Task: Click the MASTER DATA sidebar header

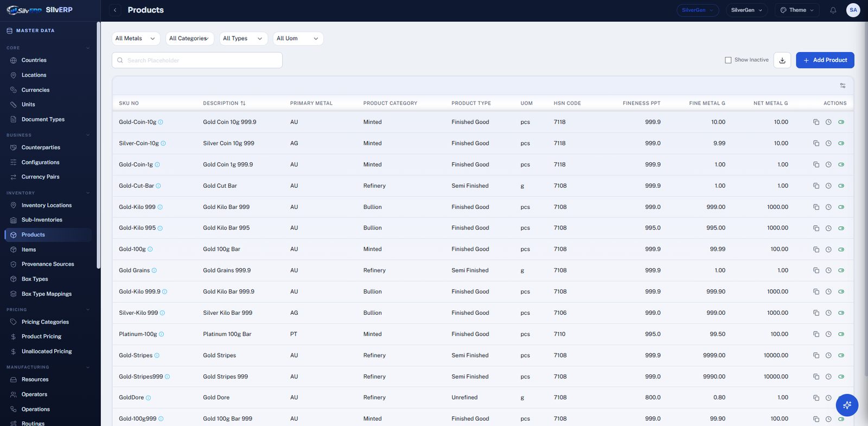Action: 35,31
